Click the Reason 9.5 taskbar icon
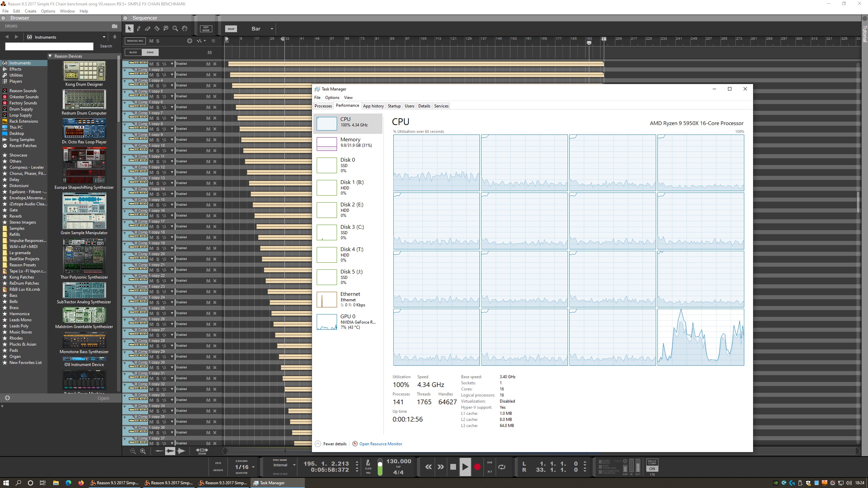 click(117, 483)
